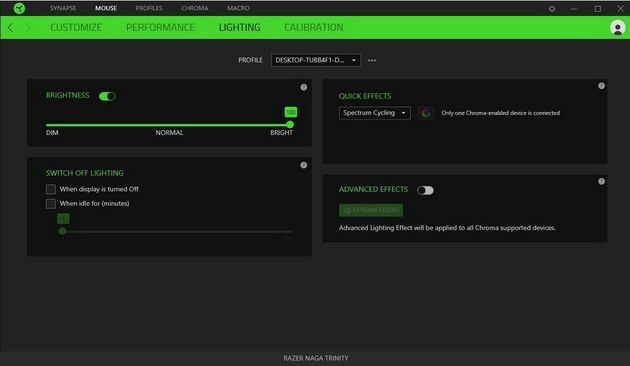Click the spectrum color wheel icon

coord(425,113)
